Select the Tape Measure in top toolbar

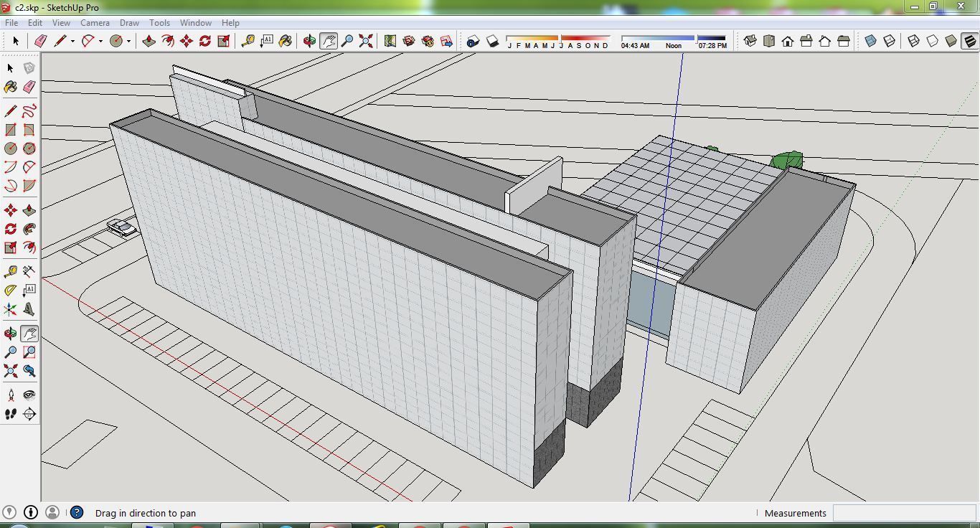[x=248, y=41]
